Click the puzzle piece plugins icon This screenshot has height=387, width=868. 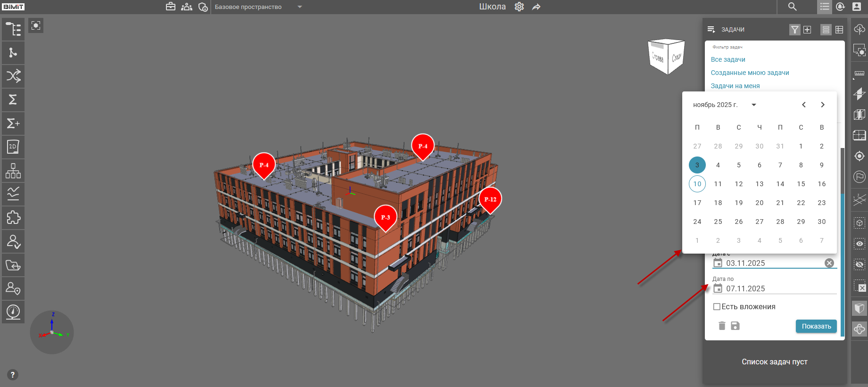click(x=13, y=217)
